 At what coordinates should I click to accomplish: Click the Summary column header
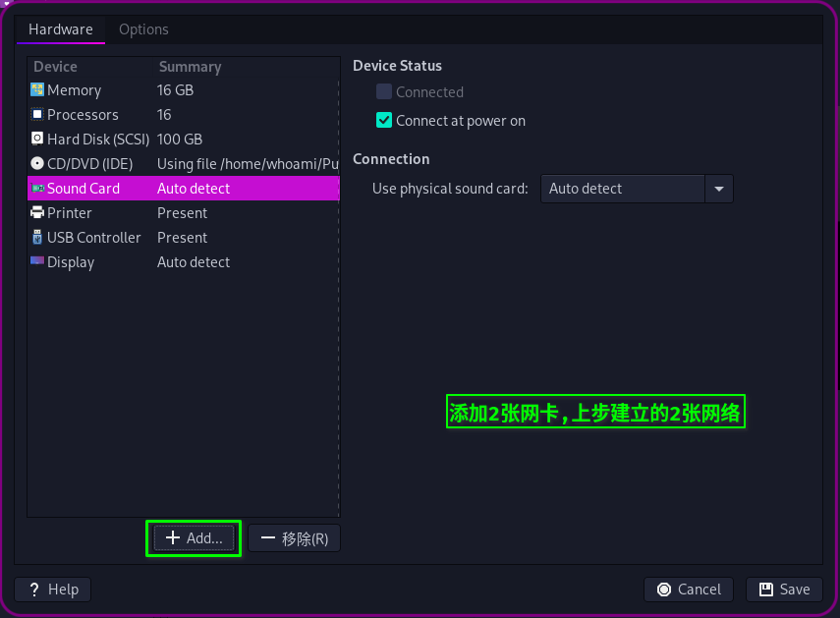pyautogui.click(x=190, y=67)
